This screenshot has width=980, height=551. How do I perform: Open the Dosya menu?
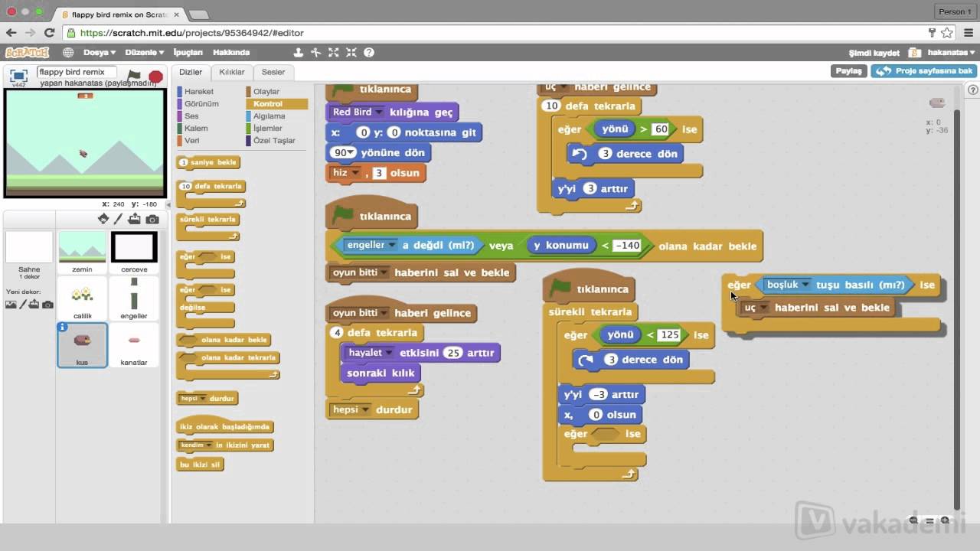coord(100,53)
